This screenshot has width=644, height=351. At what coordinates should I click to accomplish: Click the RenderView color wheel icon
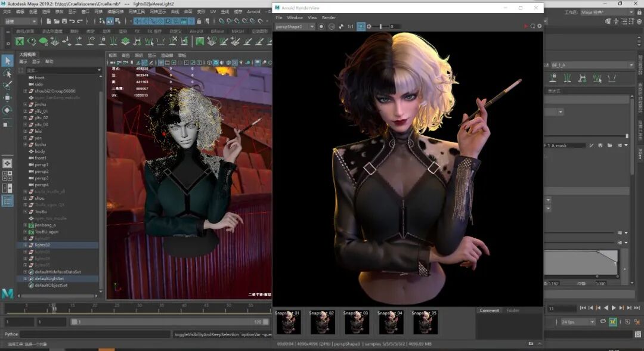(x=332, y=26)
